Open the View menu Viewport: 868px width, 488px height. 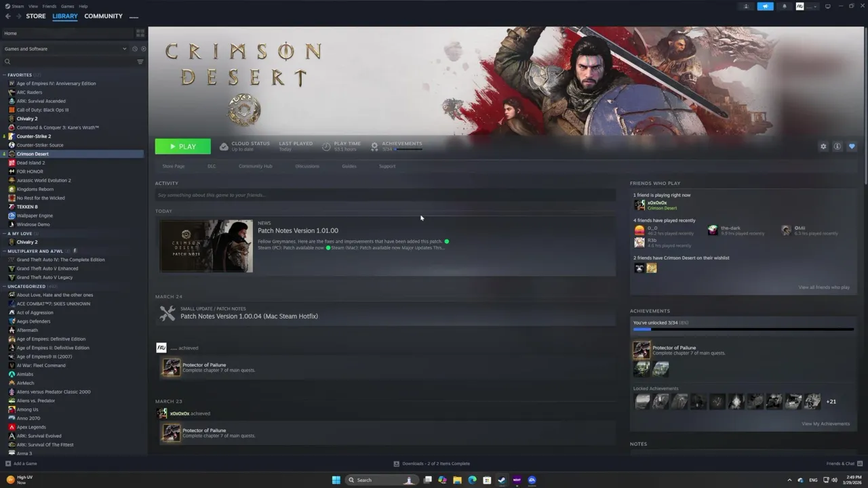pos(33,6)
